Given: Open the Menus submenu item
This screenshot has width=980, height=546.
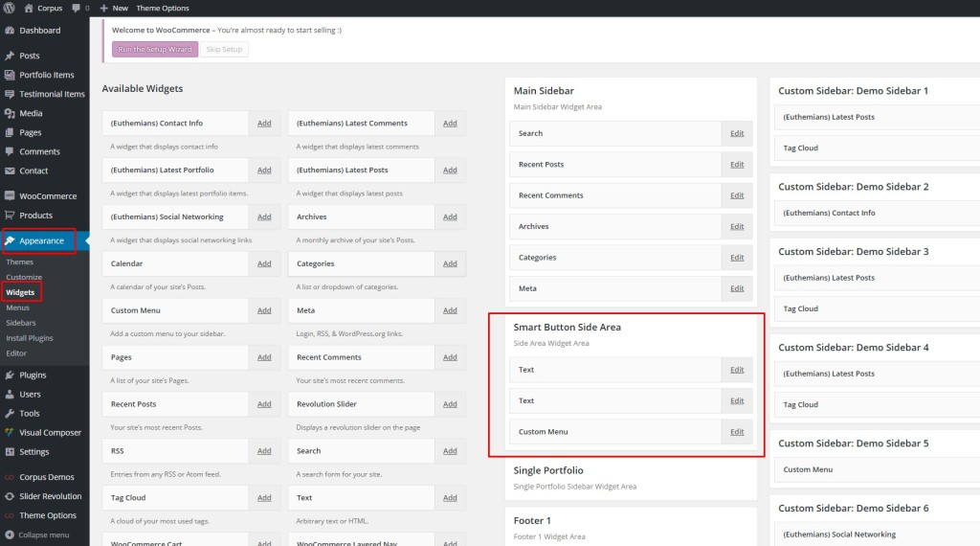Looking at the screenshot, I should point(17,307).
